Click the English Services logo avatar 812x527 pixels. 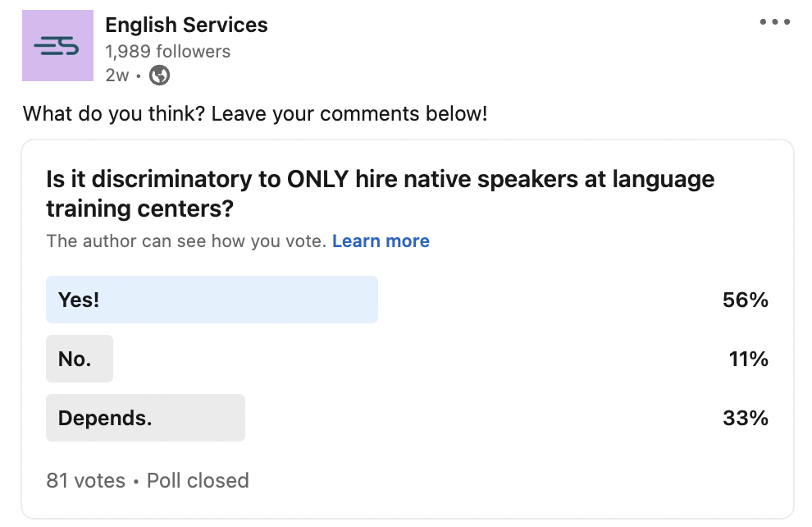point(57,46)
